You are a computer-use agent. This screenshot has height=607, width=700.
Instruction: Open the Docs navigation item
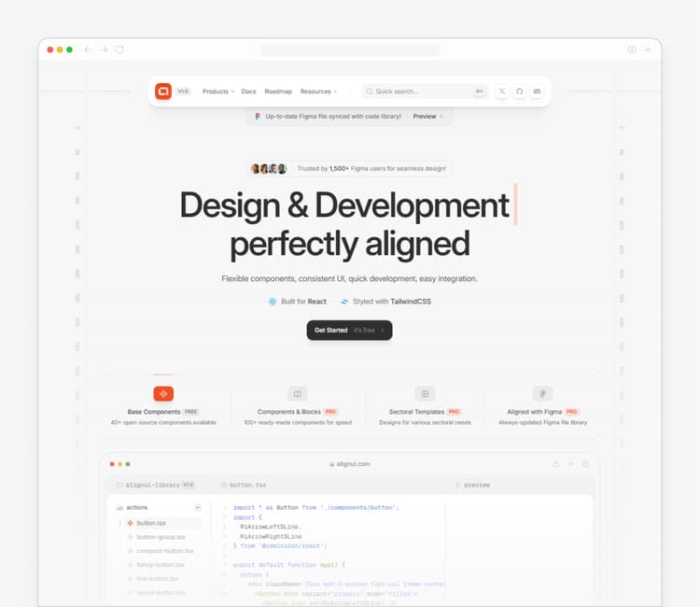click(248, 92)
